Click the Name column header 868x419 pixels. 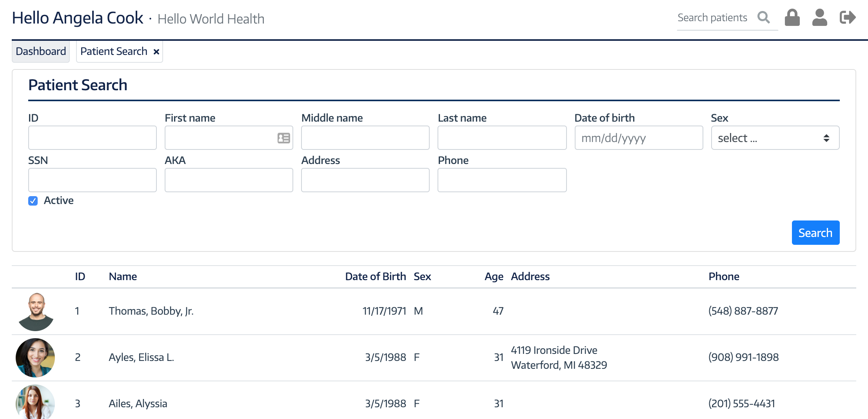[x=123, y=277]
